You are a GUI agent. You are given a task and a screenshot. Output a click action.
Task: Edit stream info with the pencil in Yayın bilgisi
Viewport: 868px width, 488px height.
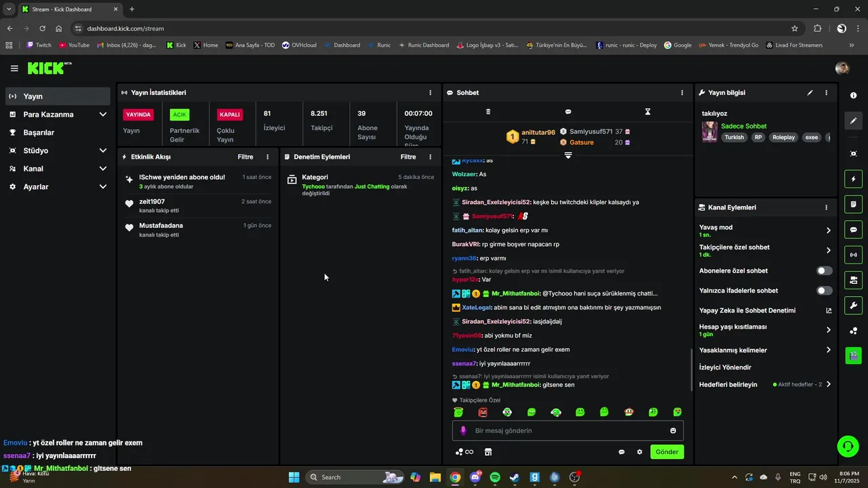810,93
